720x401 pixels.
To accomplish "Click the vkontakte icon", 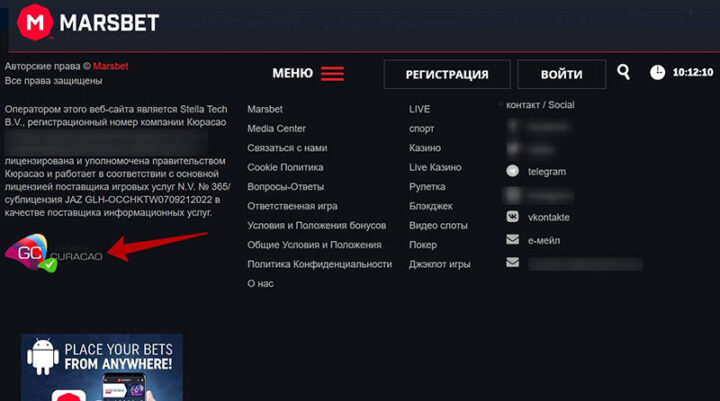I will [512, 216].
